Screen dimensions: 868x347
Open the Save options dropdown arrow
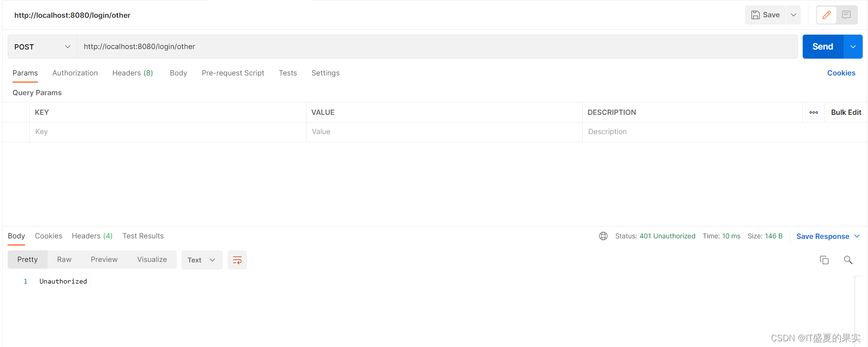pos(794,15)
